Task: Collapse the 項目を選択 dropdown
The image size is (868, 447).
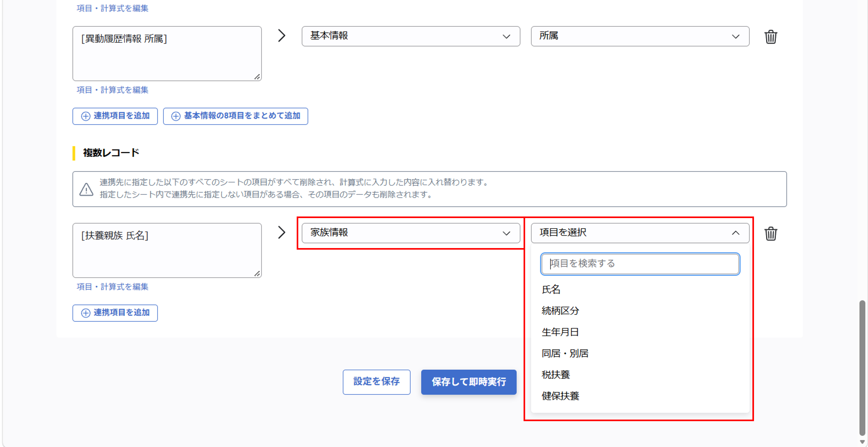Action: pyautogui.click(x=640, y=233)
